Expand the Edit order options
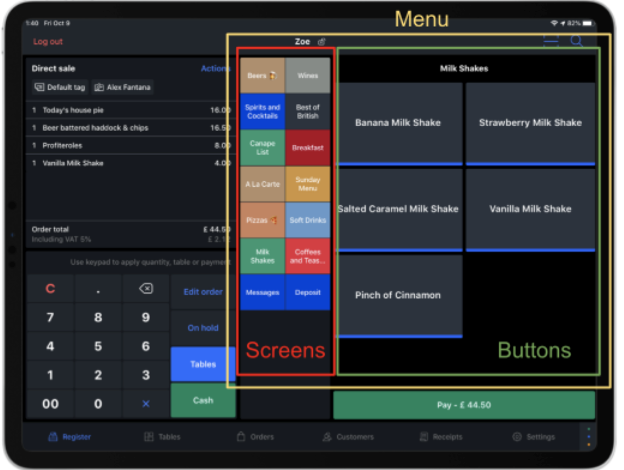 pyautogui.click(x=203, y=292)
